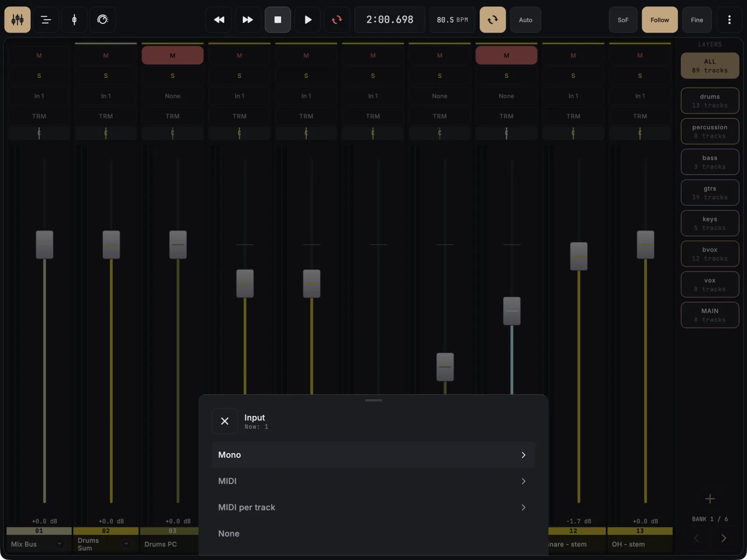The width and height of the screenshot is (747, 560).
Task: Rewind the transport
Action: 219,20
